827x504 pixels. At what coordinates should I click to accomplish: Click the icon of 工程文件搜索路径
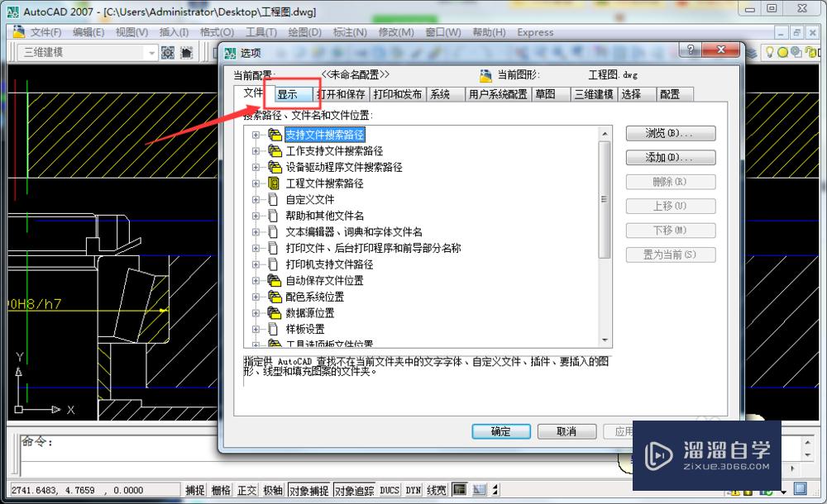click(274, 183)
